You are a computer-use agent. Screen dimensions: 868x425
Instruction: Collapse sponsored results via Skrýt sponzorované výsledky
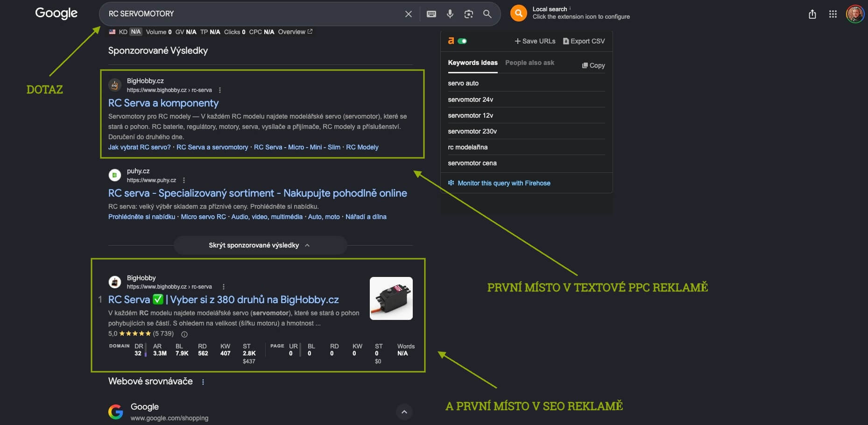pyautogui.click(x=260, y=245)
